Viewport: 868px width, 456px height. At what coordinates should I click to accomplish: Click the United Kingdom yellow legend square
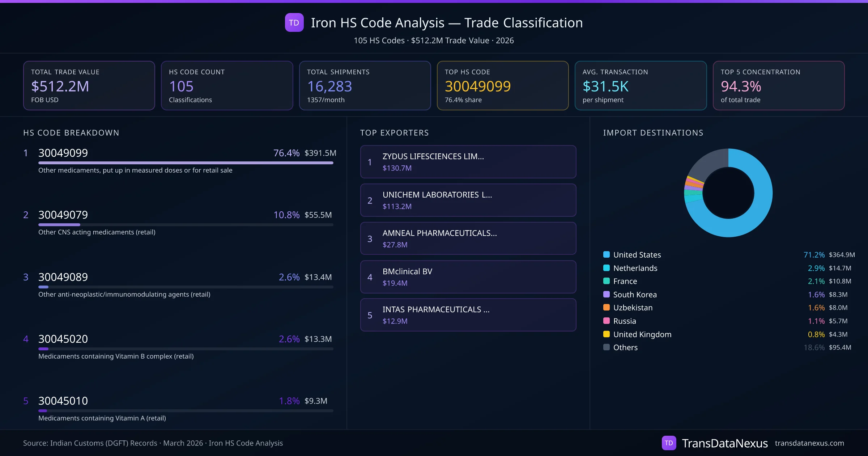(607, 334)
